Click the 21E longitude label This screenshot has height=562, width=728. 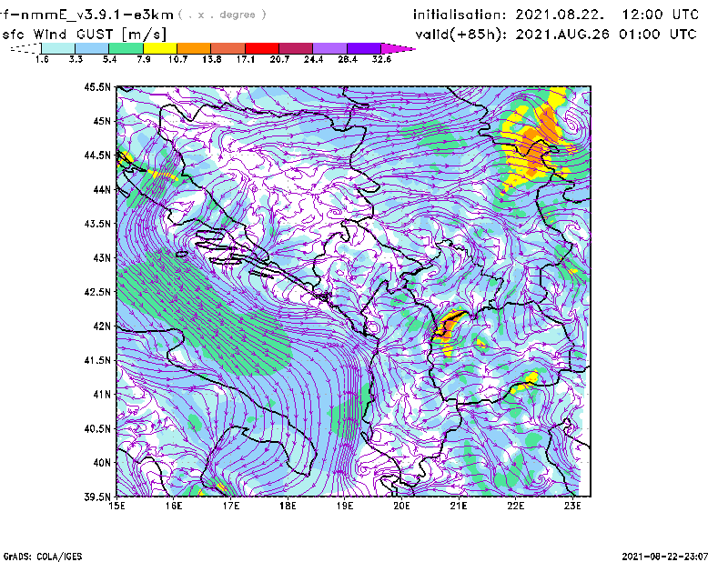(459, 506)
